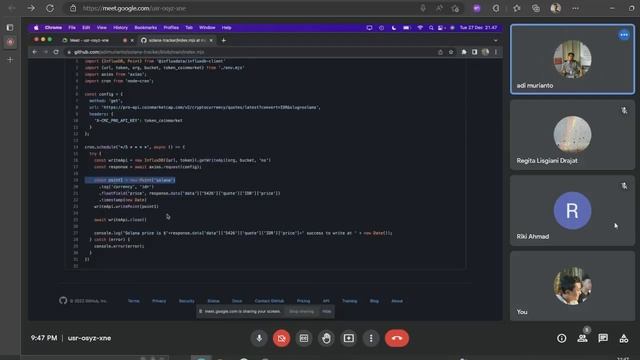
Task: Open the File menu in shared Chrome
Action: coord(72,28)
